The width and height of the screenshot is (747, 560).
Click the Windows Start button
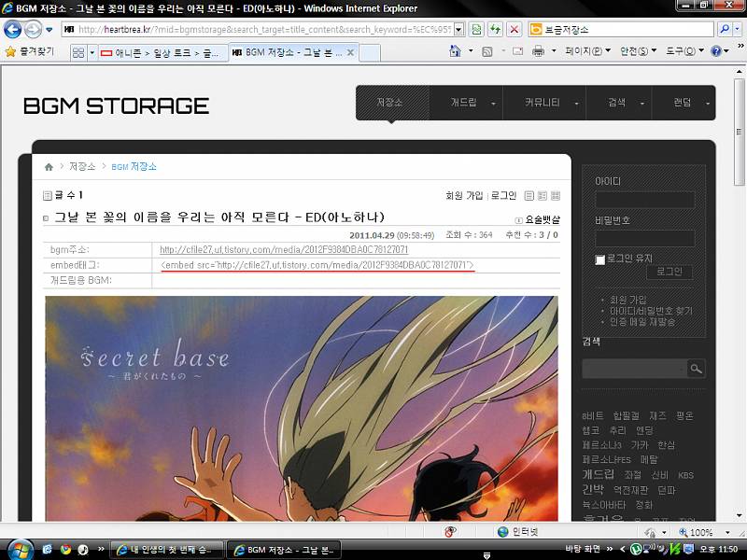coord(21,549)
